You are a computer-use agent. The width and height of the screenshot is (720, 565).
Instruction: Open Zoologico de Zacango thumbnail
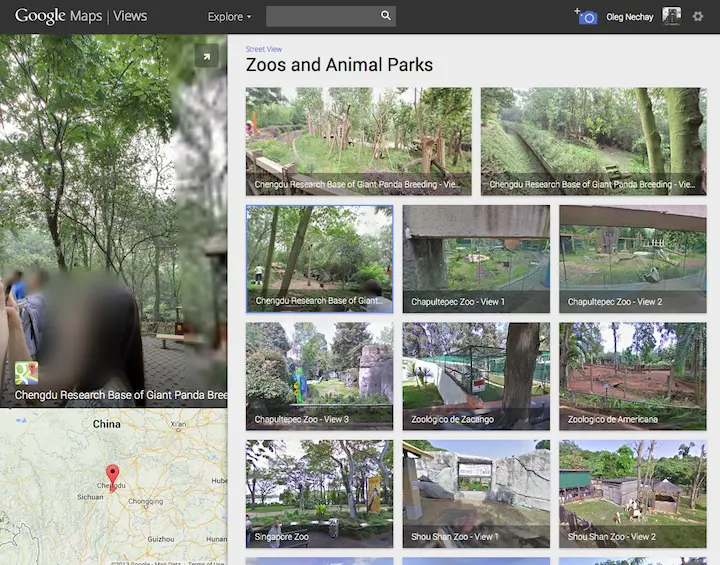click(476, 376)
